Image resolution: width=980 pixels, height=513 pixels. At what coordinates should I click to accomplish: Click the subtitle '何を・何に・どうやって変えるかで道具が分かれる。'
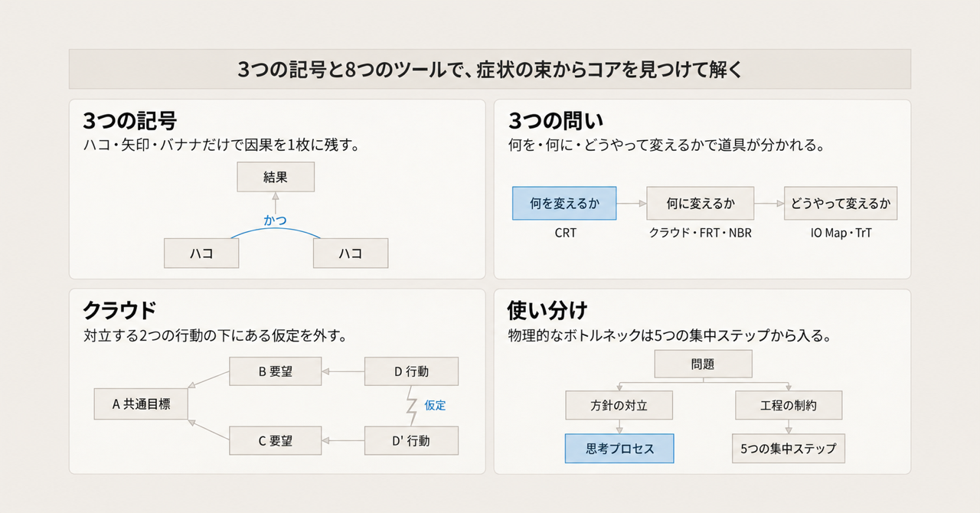click(666, 145)
